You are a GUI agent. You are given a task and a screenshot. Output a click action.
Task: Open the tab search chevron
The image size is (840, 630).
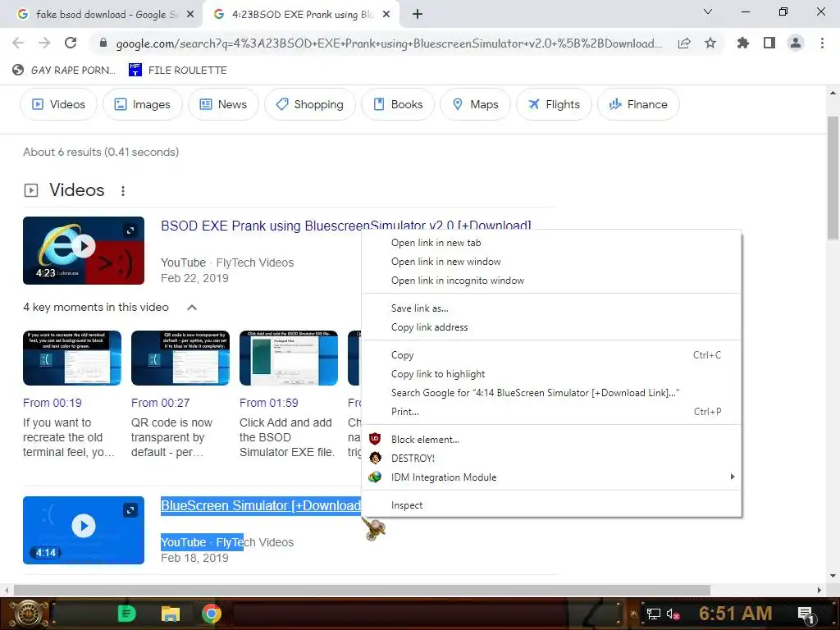coord(708,11)
